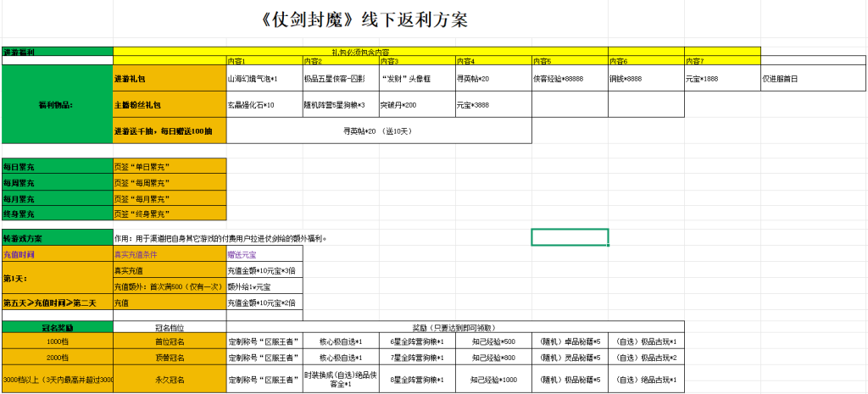Click the "发财"头像框 cell
The width and height of the screenshot is (868, 394).
(x=417, y=79)
